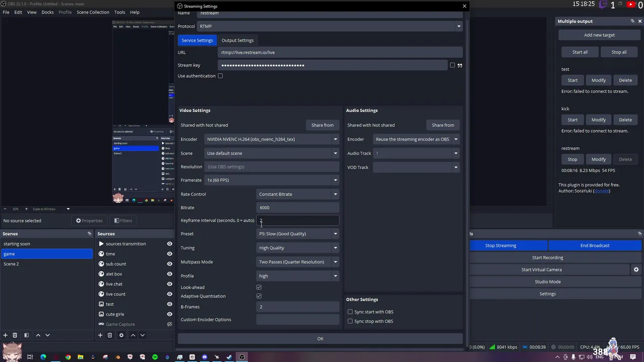Open the donate link
The height and width of the screenshot is (362, 644).
click(601, 191)
